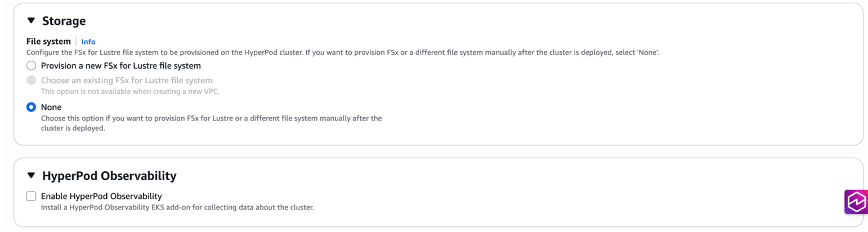
Task: Click the Storage section heading
Action: click(x=64, y=21)
